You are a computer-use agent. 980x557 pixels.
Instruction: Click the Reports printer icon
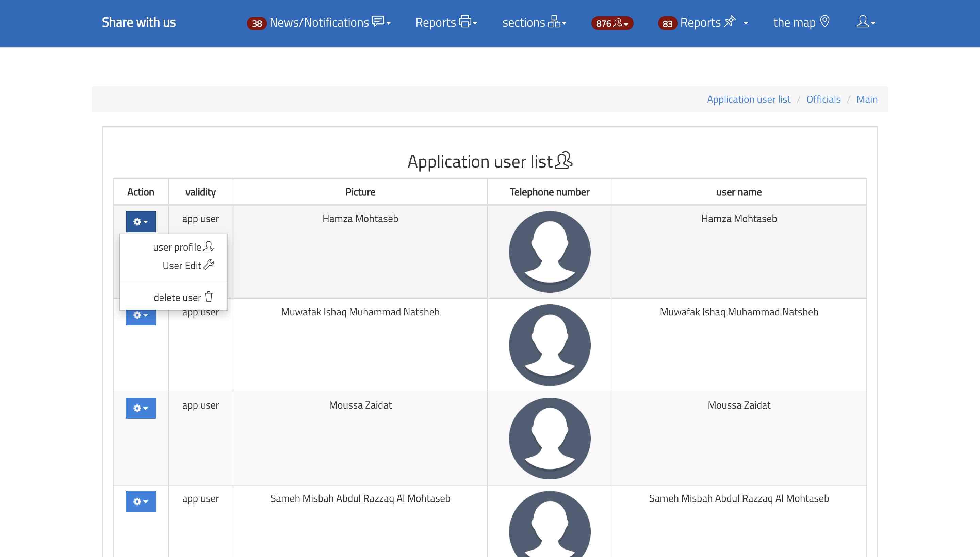[x=465, y=21]
